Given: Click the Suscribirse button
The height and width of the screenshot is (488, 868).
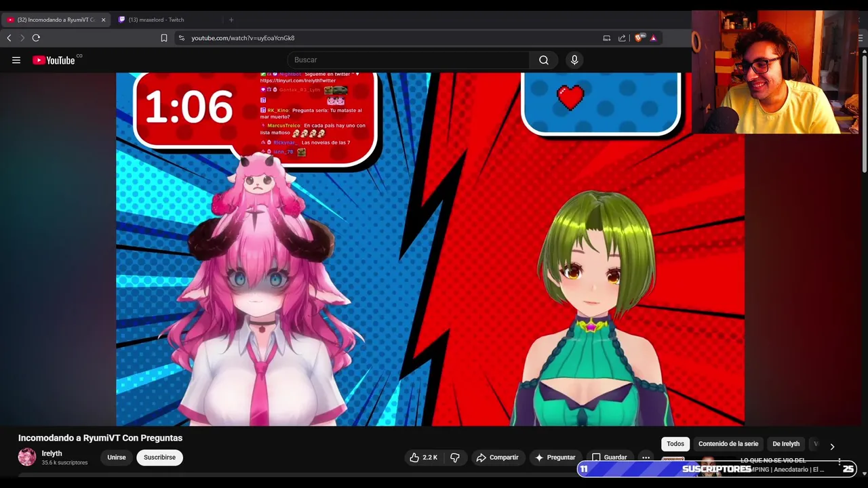Looking at the screenshot, I should (159, 457).
